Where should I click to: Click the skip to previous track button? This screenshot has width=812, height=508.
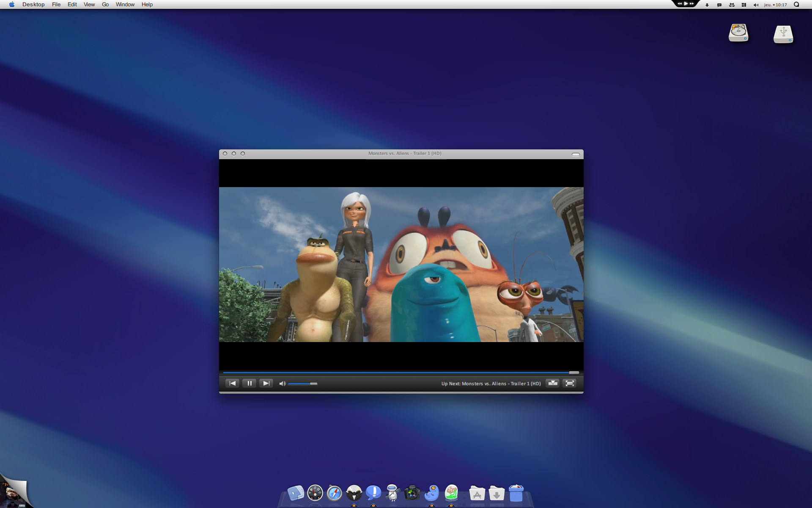[233, 383]
